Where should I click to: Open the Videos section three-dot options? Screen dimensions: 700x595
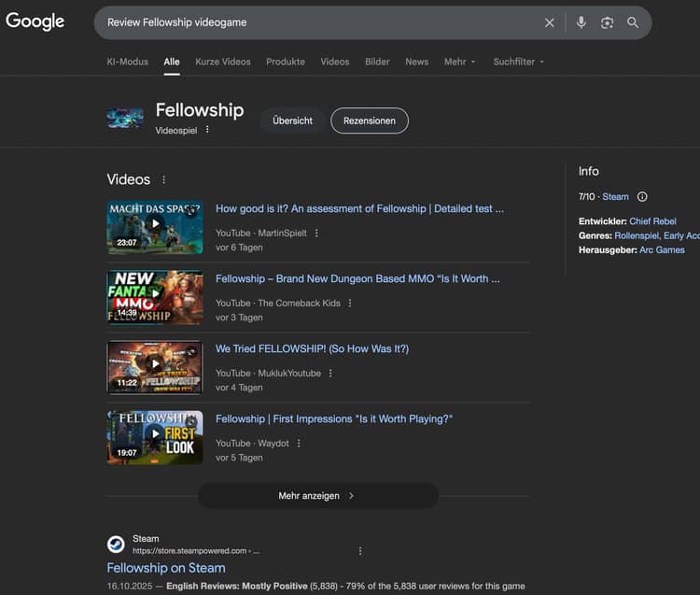point(164,179)
